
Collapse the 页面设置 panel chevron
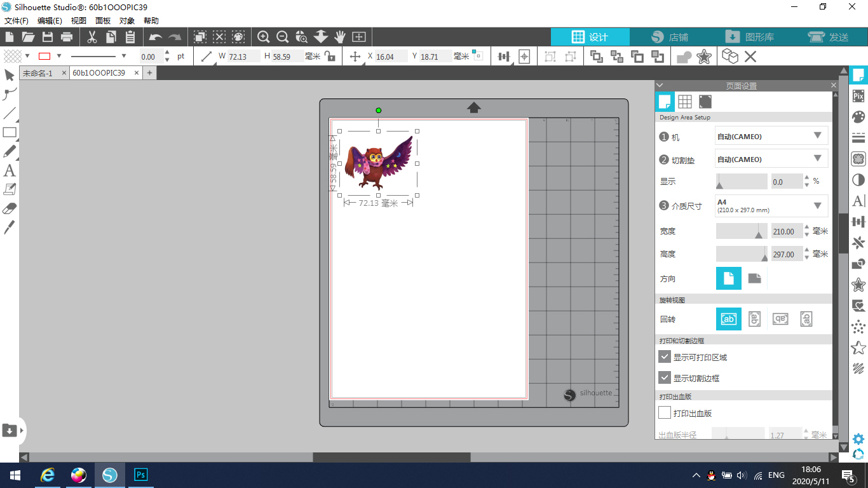pos(660,85)
